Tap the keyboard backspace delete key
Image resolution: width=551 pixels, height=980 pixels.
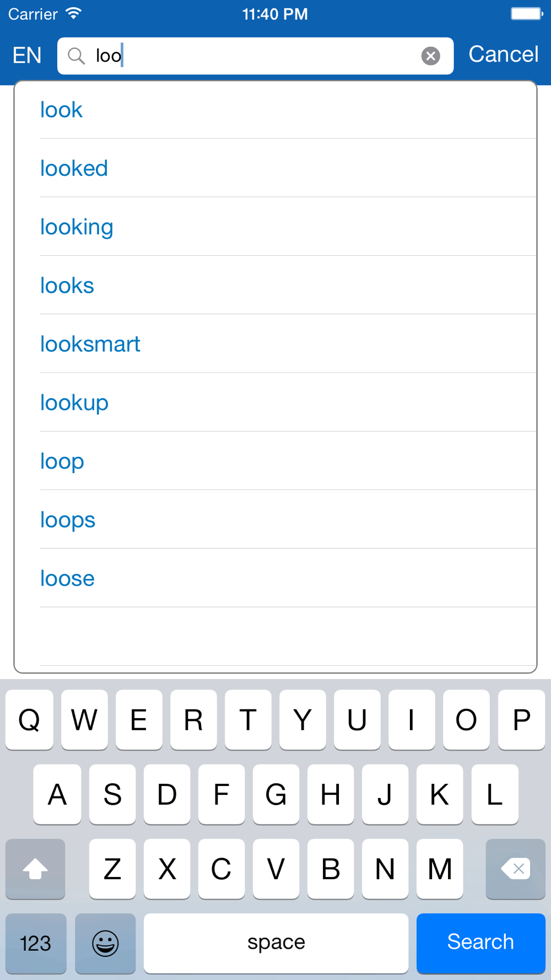point(515,869)
